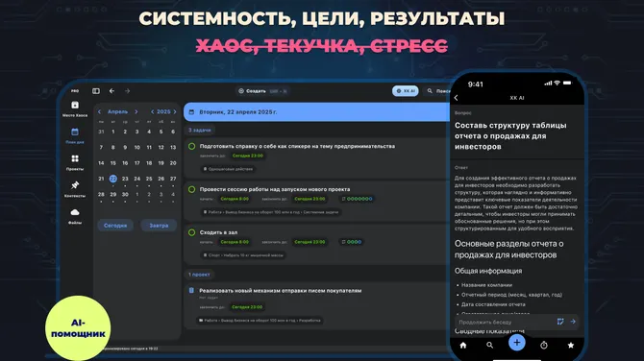
Task: Complete task Сходить в зал
Action: tap(192, 232)
